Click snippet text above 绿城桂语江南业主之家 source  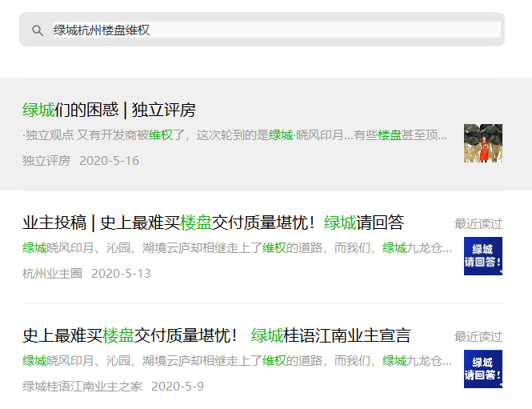tap(237, 361)
